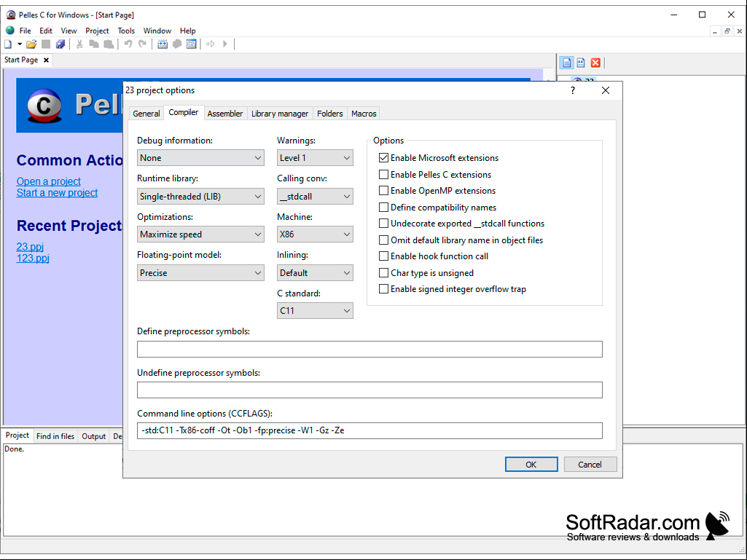Click the Undefine preprocessor symbols field
The width and height of the screenshot is (747, 560).
click(x=369, y=390)
